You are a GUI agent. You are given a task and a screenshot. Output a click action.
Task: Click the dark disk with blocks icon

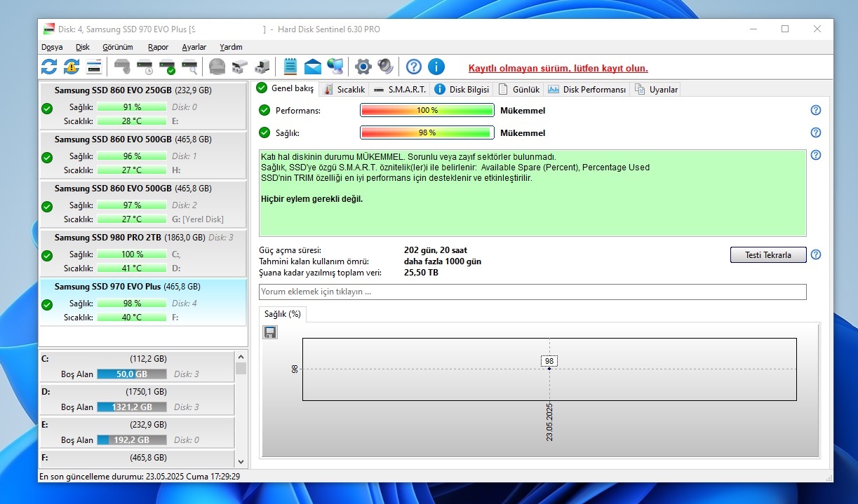[x=262, y=67]
